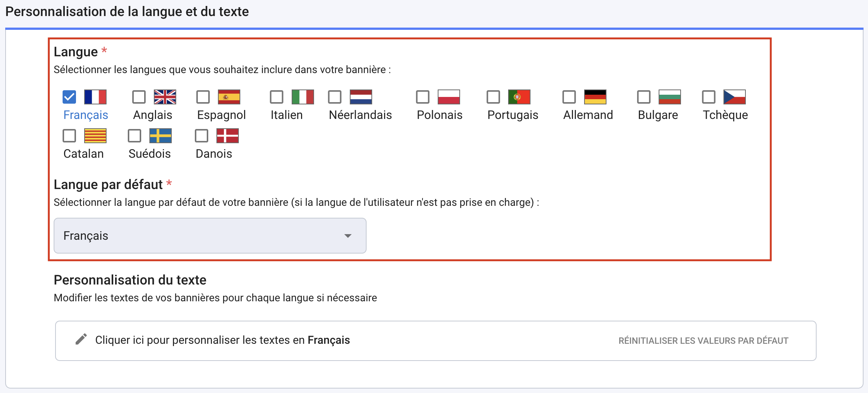Click the Polish flag icon
868x393 pixels.
tap(447, 97)
